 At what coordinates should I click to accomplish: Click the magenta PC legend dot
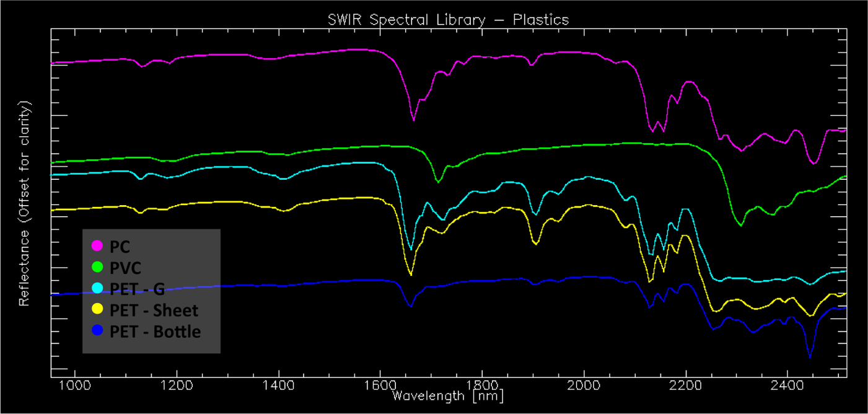pos(97,246)
